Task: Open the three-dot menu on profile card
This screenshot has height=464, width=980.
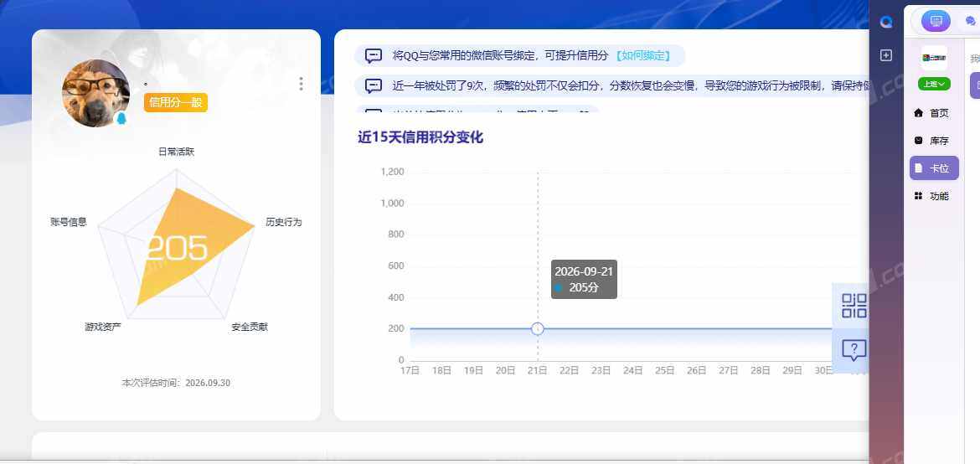Action: pyautogui.click(x=301, y=84)
